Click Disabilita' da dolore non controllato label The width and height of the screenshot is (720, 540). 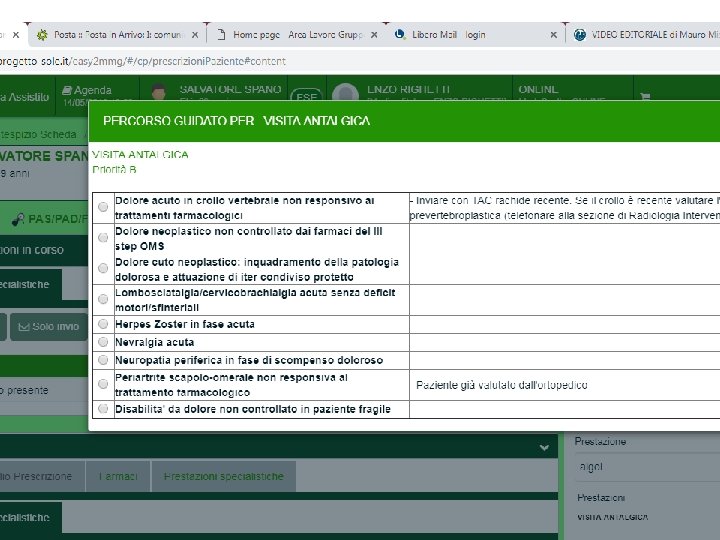tap(253, 409)
